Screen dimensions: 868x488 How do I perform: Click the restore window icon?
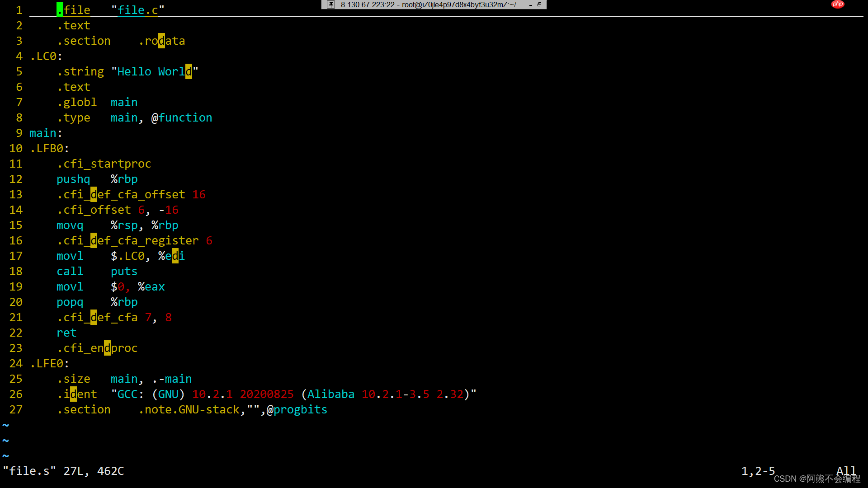coord(538,5)
